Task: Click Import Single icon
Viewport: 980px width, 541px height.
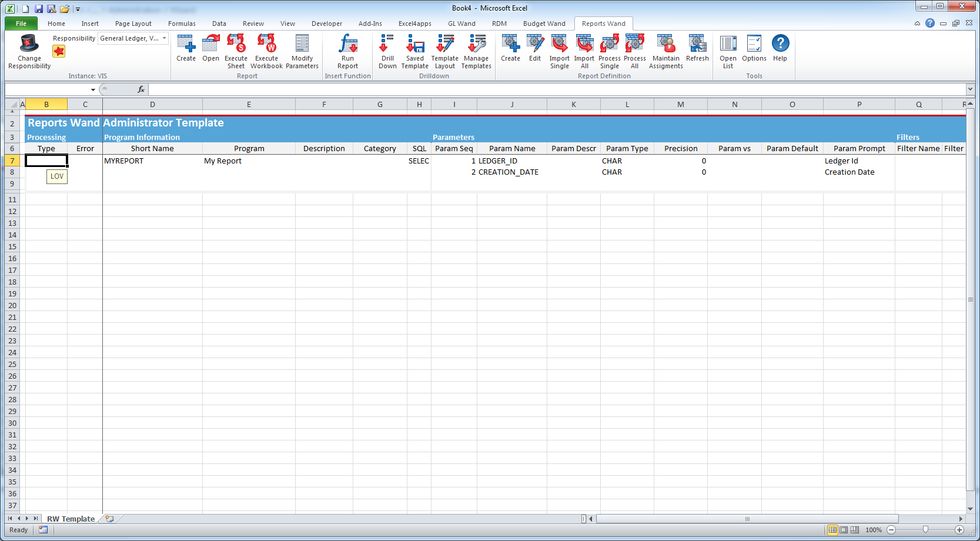Action: point(560,52)
